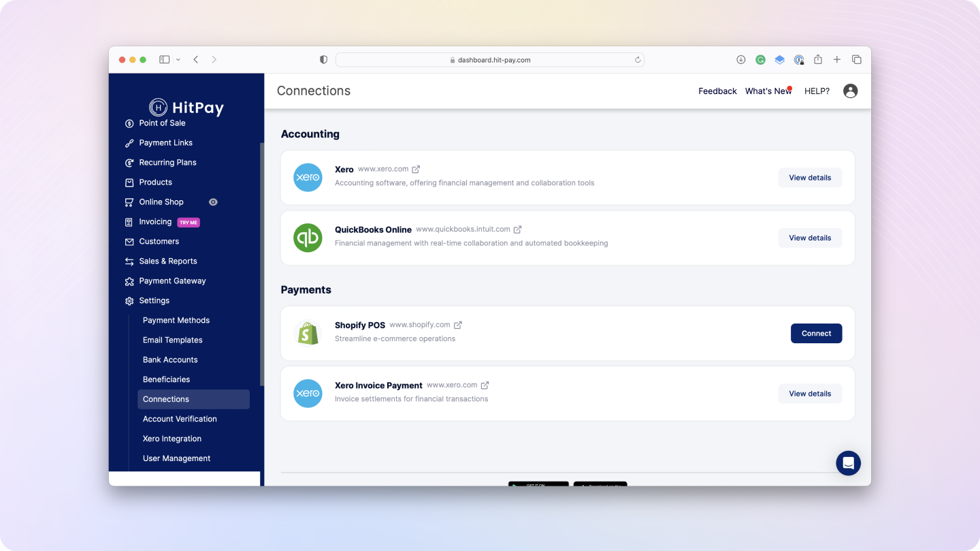Viewport: 980px width, 551px height.
Task: Click the Payment Gateway puzzle icon
Action: coord(129,281)
